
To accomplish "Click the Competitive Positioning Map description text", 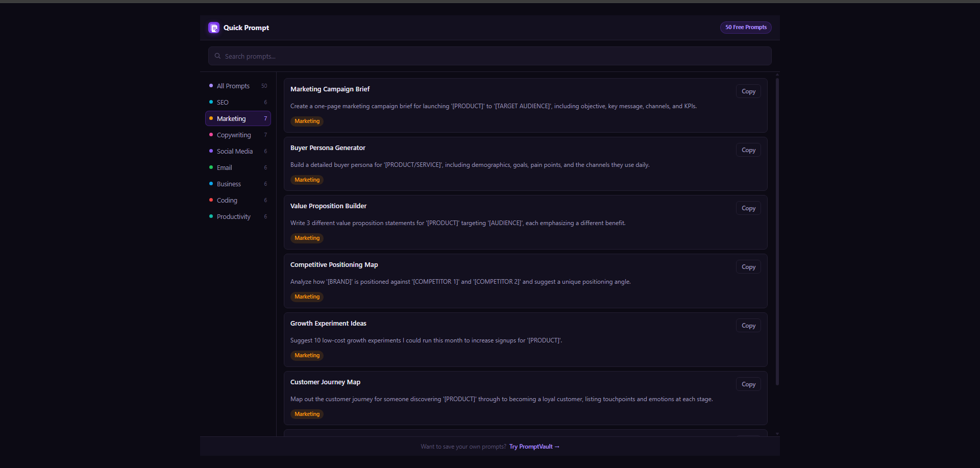I will [460, 282].
